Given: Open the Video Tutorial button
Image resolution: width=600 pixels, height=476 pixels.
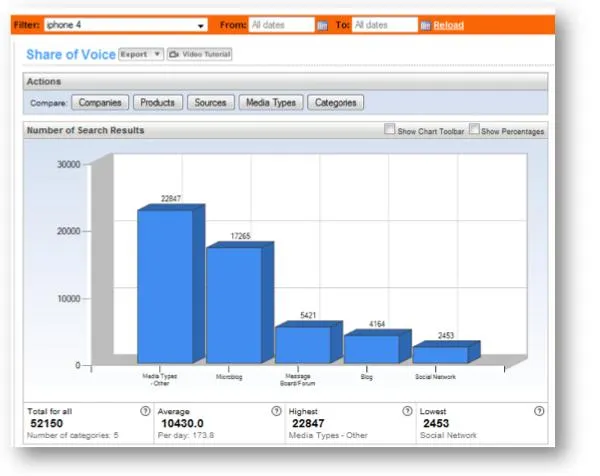Looking at the screenshot, I should pyautogui.click(x=200, y=54).
